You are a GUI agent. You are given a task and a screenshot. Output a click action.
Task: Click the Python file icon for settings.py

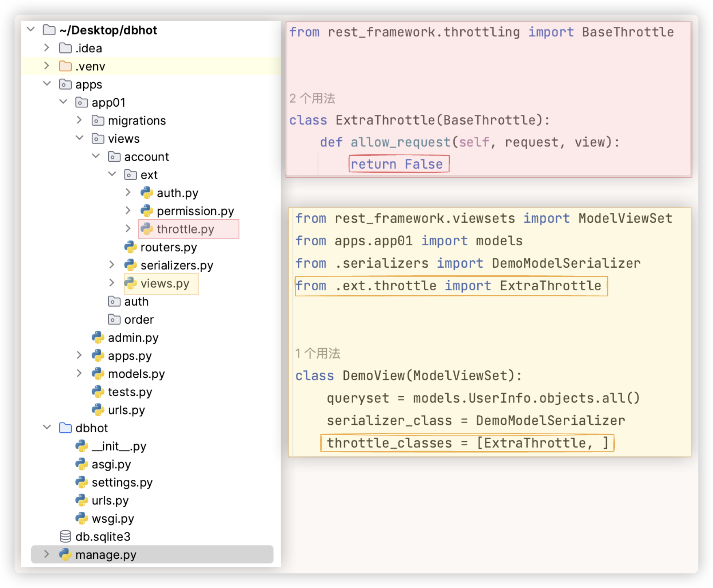point(82,482)
